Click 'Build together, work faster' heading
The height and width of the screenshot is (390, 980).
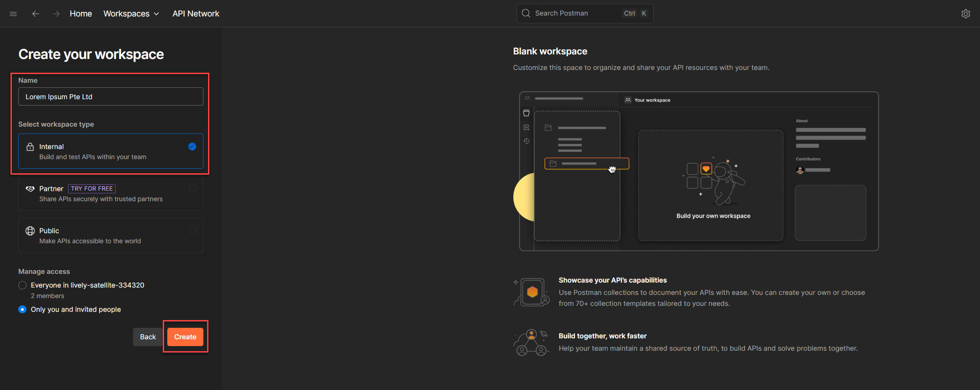[602, 336]
